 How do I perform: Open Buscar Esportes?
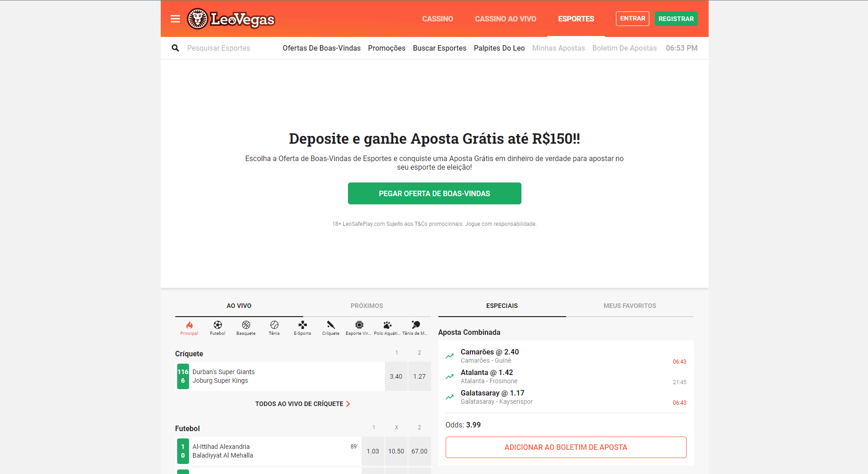click(x=440, y=48)
